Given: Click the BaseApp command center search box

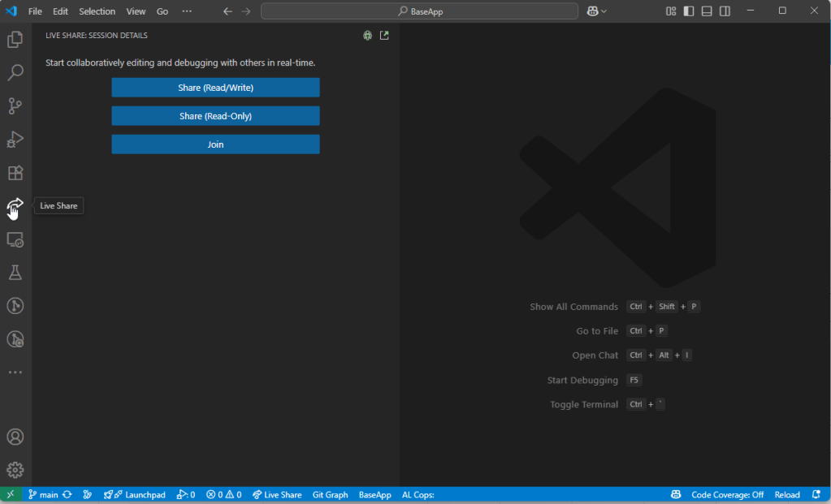Looking at the screenshot, I should pos(419,11).
